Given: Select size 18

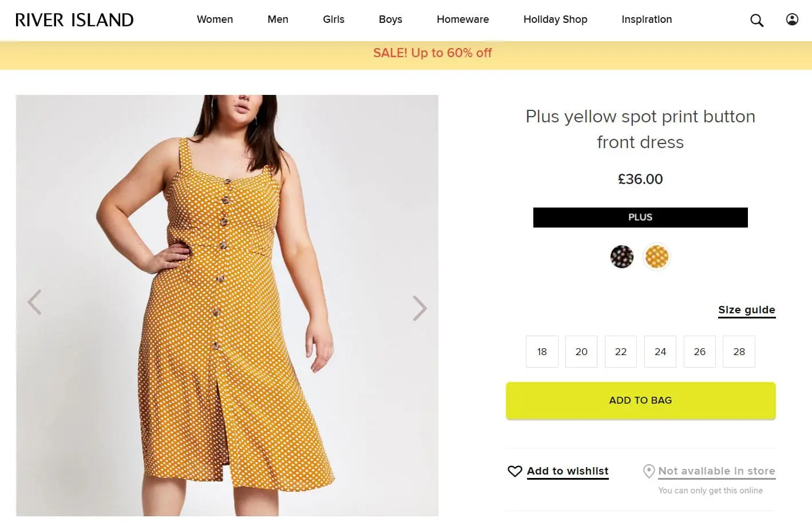Looking at the screenshot, I should click(x=542, y=352).
